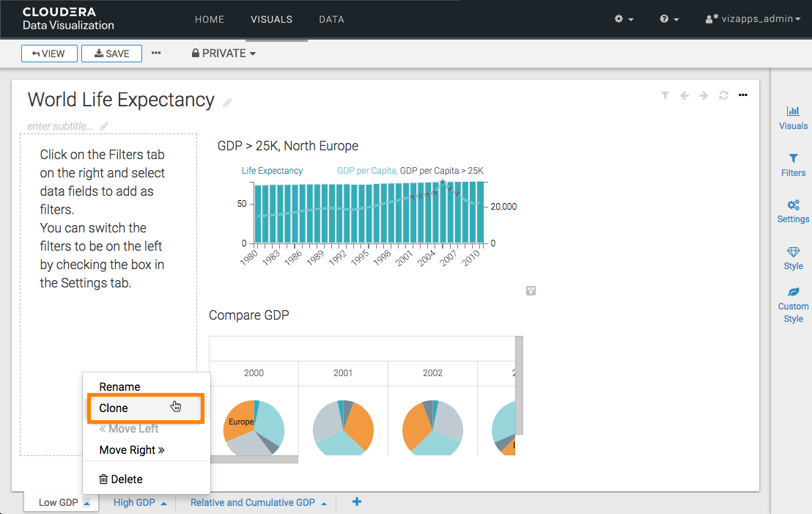Click the back arrow in dashboard header
Image resolution: width=812 pixels, height=514 pixels.
(x=684, y=95)
